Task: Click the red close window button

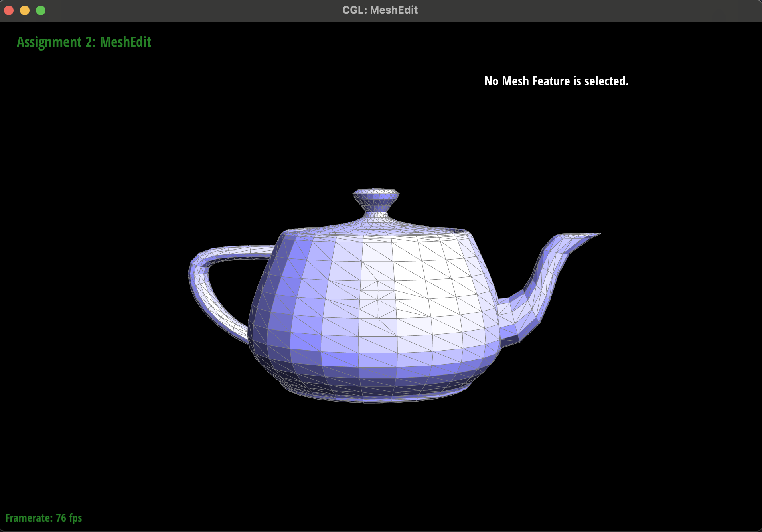Action: coord(9,10)
